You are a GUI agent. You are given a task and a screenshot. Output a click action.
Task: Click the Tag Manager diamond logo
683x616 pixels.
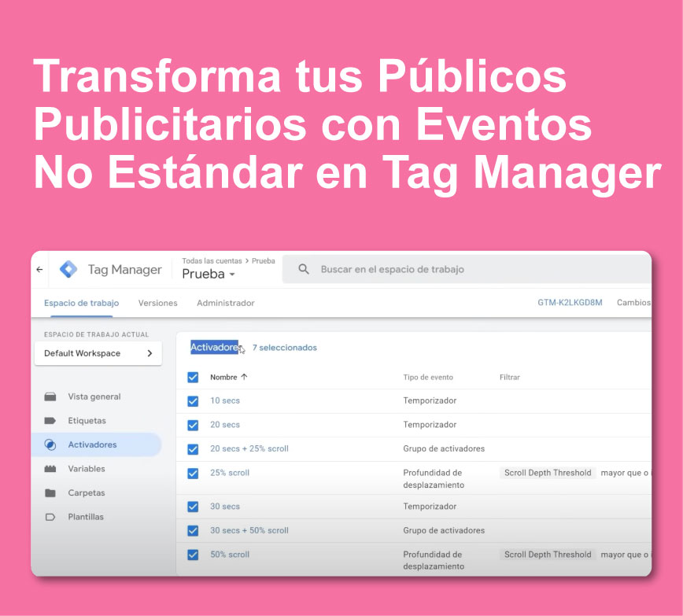tap(68, 270)
